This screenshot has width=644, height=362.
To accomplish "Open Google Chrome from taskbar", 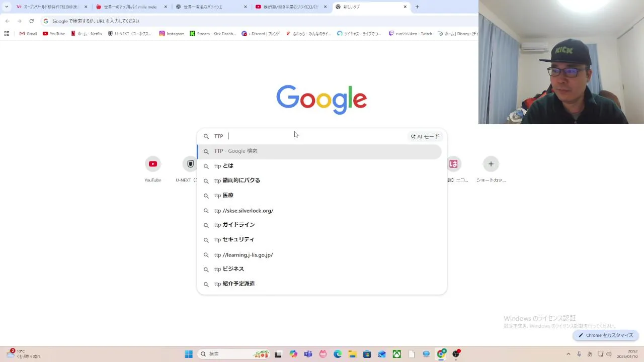I will (441, 354).
